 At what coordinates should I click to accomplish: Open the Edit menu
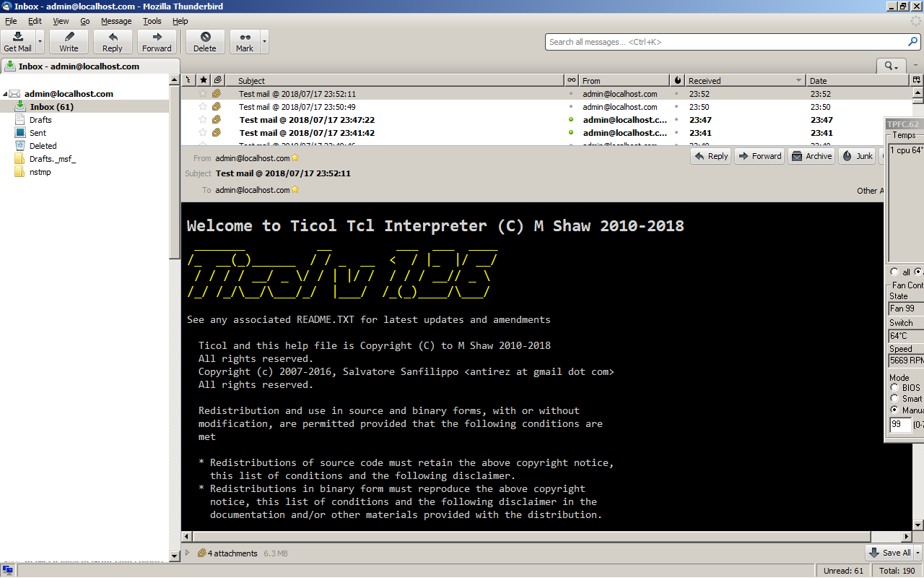35,21
